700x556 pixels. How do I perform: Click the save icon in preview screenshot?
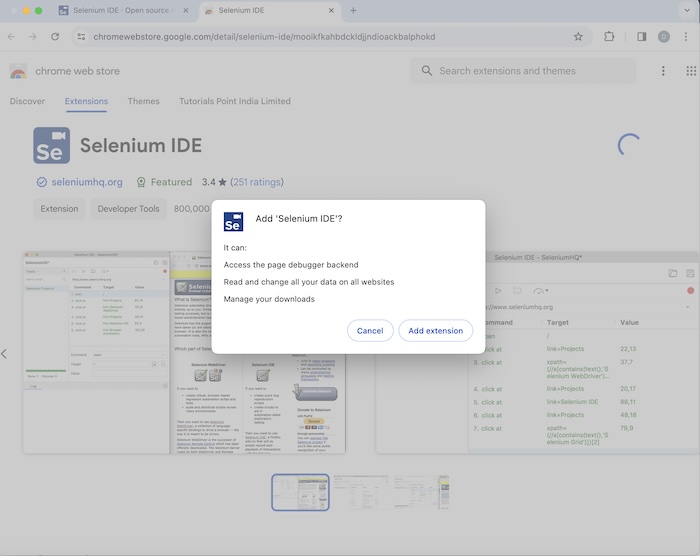[x=690, y=273]
